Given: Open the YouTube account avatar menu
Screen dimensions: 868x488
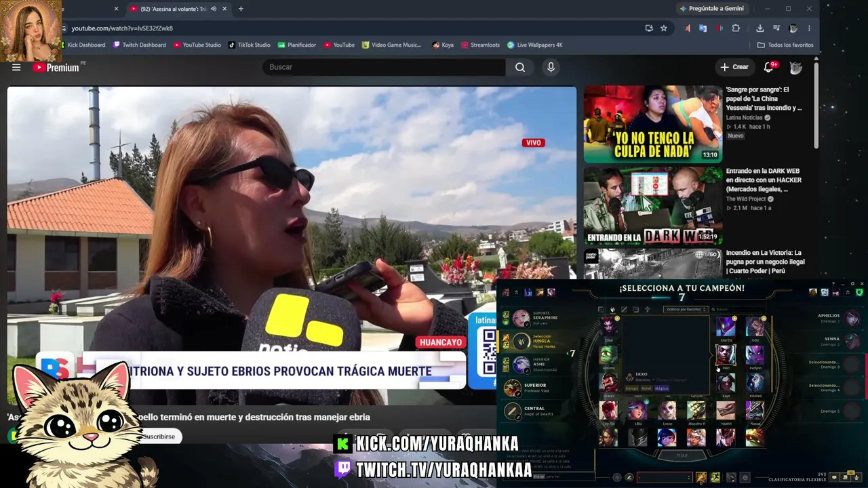Looking at the screenshot, I should tap(796, 67).
